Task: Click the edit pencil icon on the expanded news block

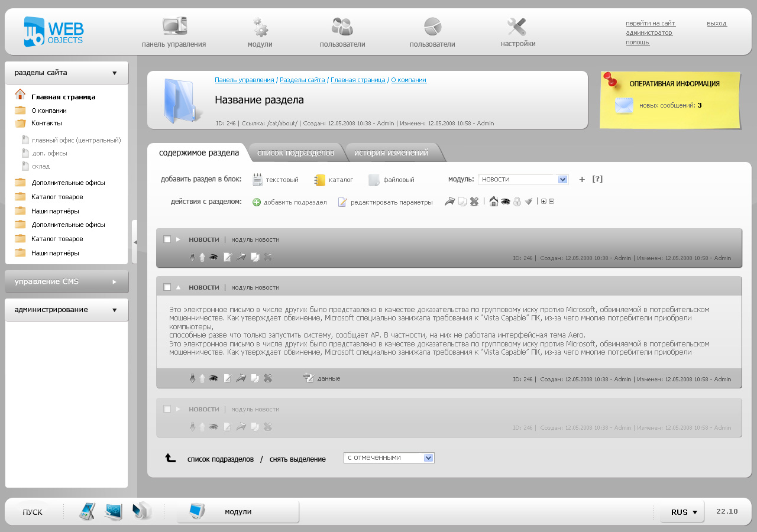Action: [228, 378]
